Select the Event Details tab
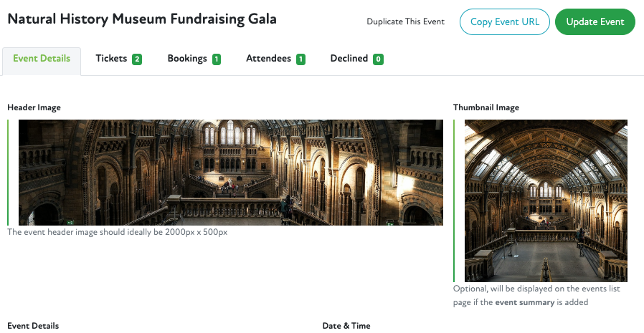The image size is (644, 333). (42, 59)
